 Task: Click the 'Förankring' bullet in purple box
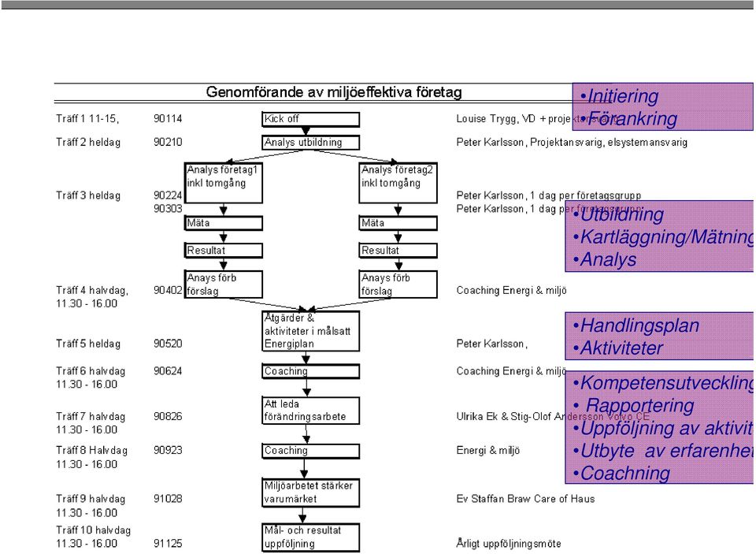tap(628, 118)
